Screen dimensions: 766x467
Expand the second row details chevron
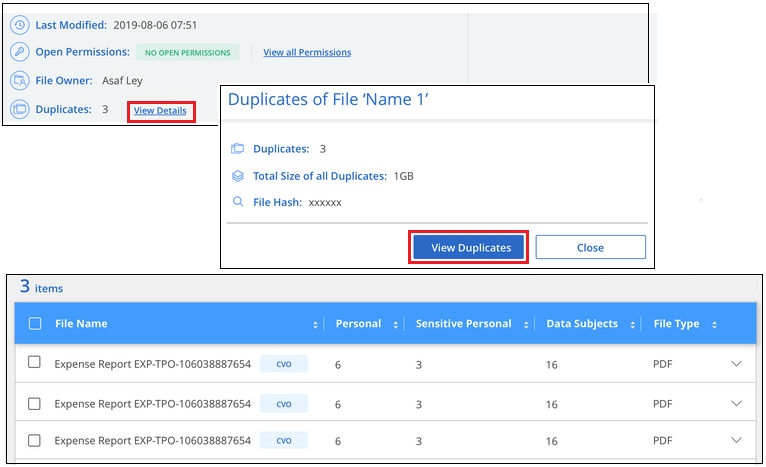point(736,403)
